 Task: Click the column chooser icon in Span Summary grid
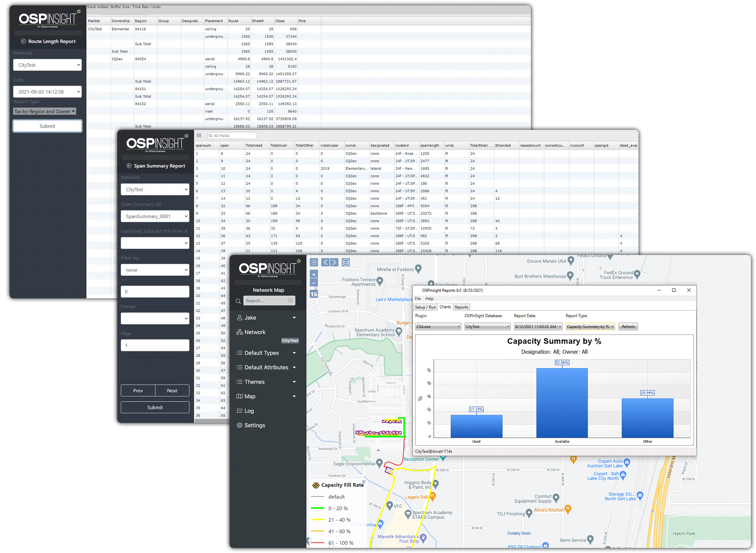click(x=199, y=135)
